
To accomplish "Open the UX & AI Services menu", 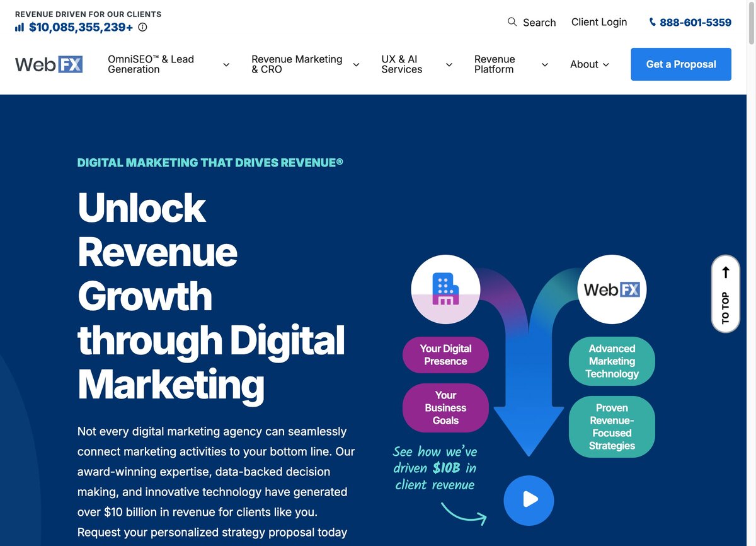I will pyautogui.click(x=402, y=64).
